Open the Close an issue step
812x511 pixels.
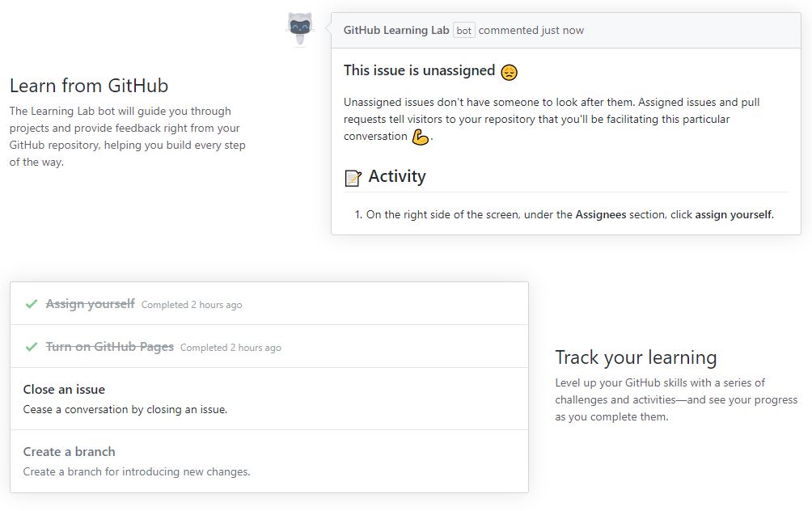pos(269,399)
